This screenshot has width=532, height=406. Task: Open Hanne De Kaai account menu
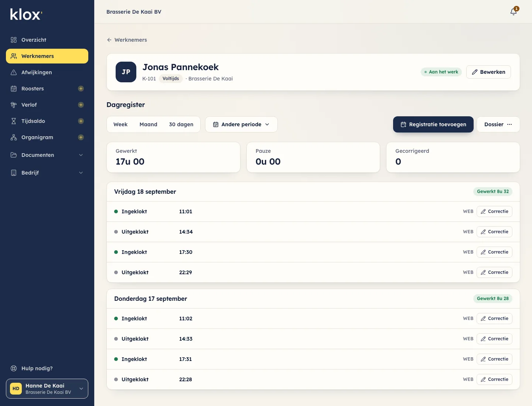[47, 389]
